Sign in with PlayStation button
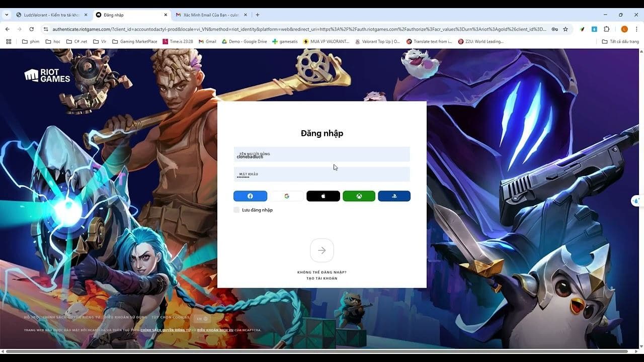 click(394, 196)
